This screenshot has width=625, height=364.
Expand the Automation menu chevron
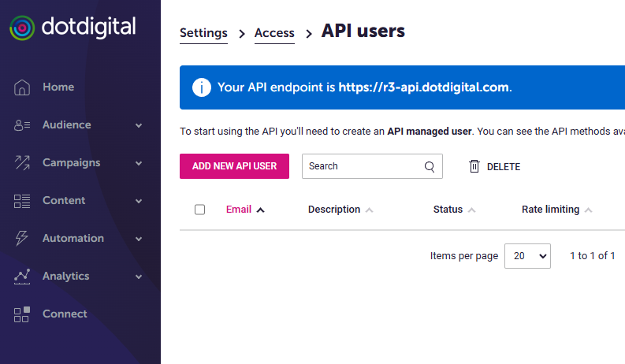pos(138,239)
